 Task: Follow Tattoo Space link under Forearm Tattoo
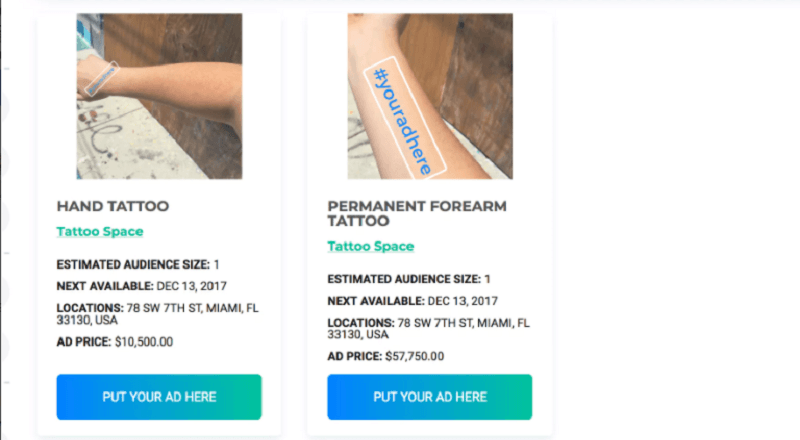tap(370, 246)
